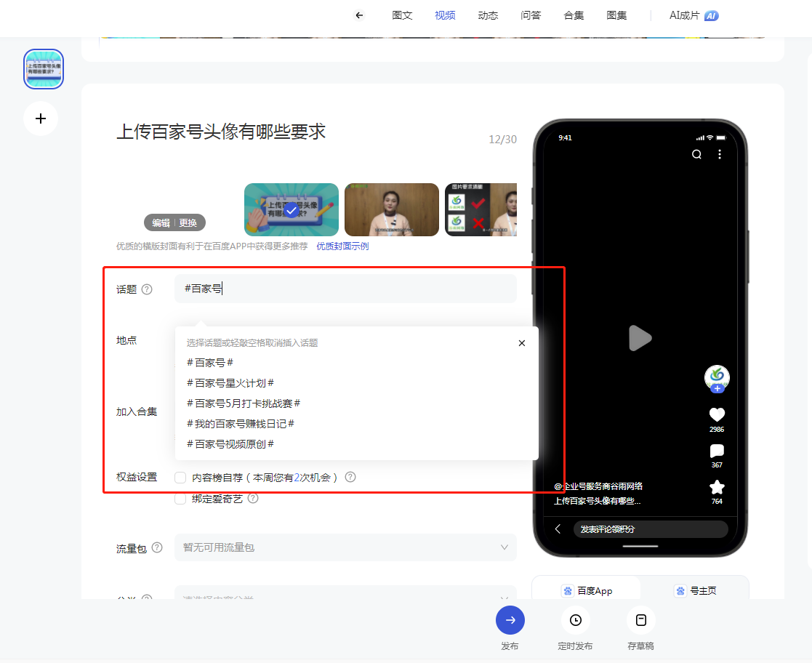Click the 发布 arrow button

[x=510, y=620]
